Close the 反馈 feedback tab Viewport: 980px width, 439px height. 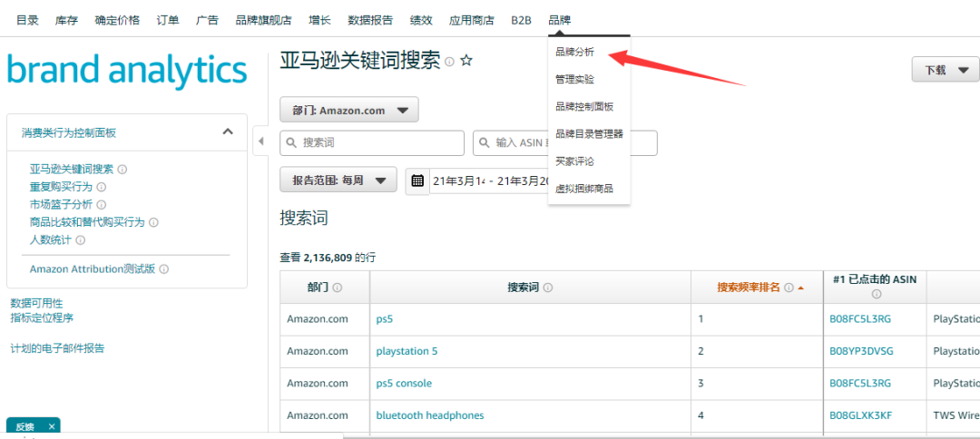point(52,426)
